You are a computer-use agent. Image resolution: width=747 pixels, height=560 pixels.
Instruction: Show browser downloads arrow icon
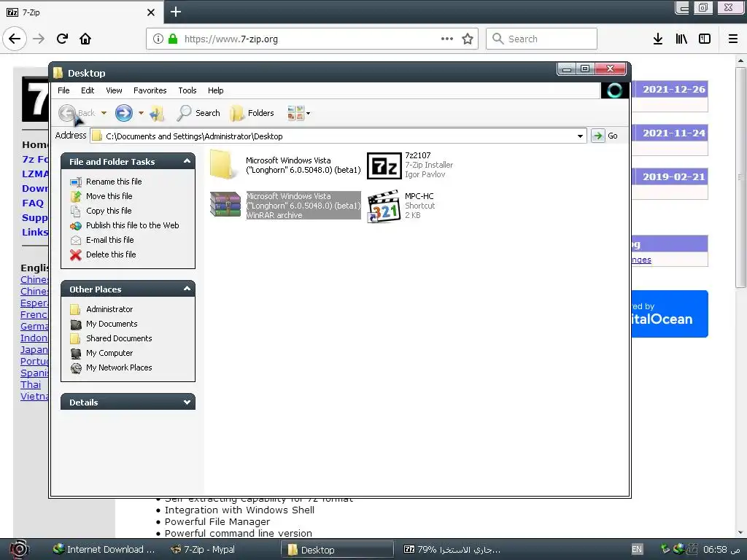(x=657, y=39)
